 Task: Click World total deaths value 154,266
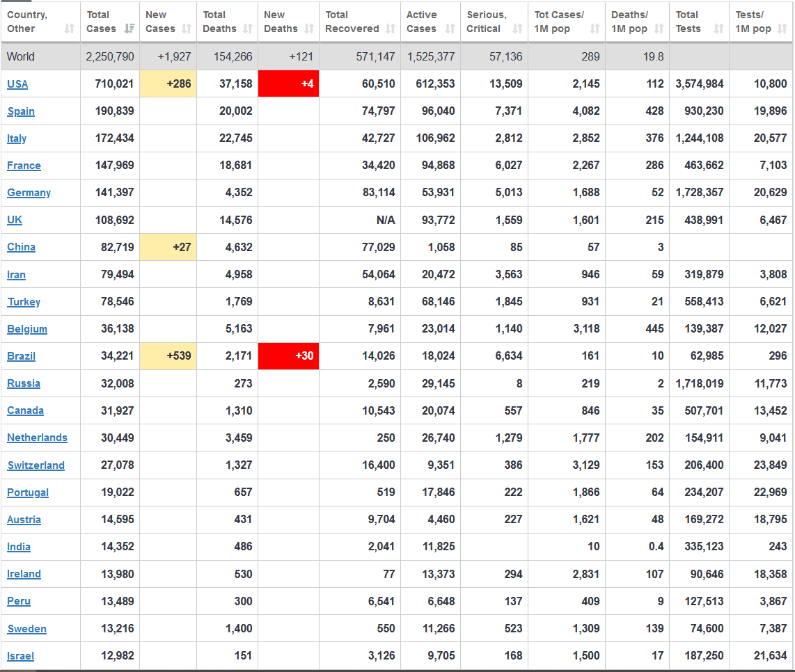pyautogui.click(x=233, y=57)
